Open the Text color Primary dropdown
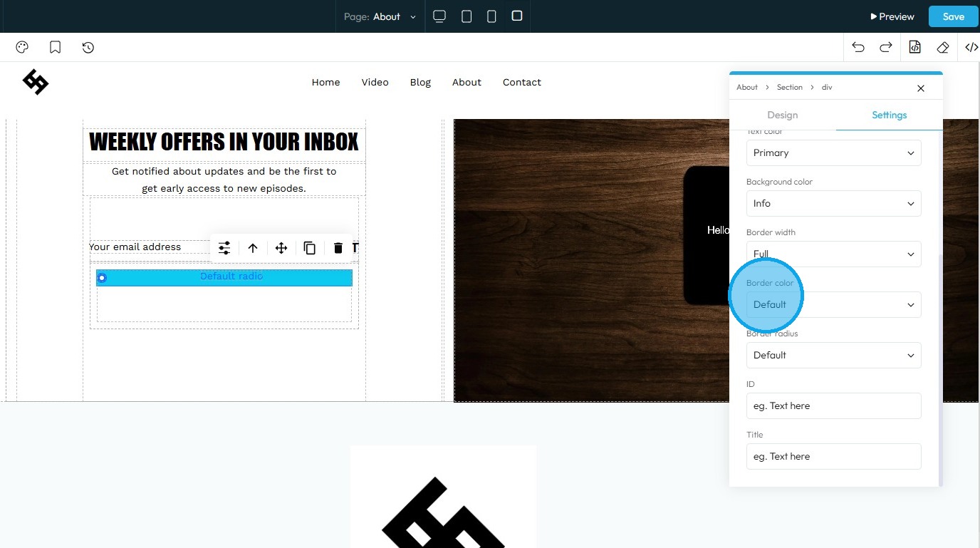Image resolution: width=980 pixels, height=548 pixels. tap(833, 153)
